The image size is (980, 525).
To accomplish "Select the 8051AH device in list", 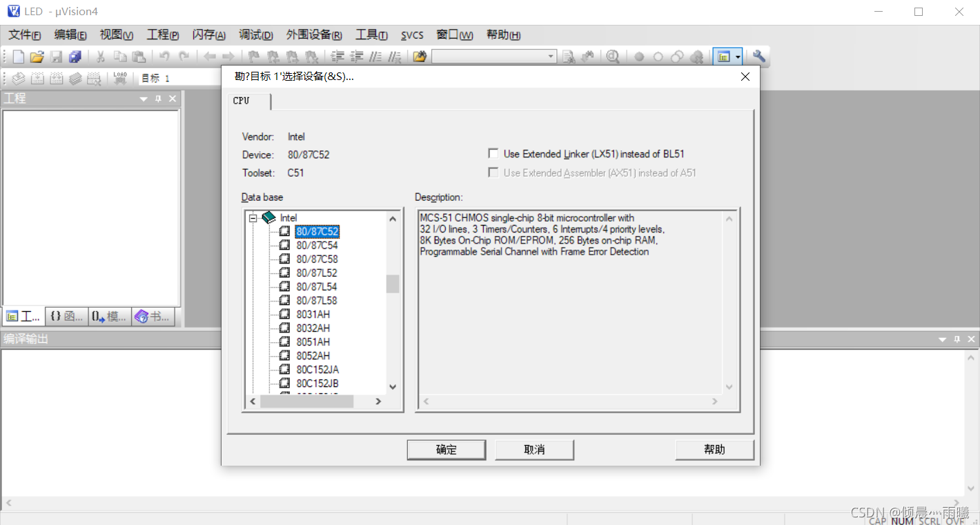I will click(313, 342).
